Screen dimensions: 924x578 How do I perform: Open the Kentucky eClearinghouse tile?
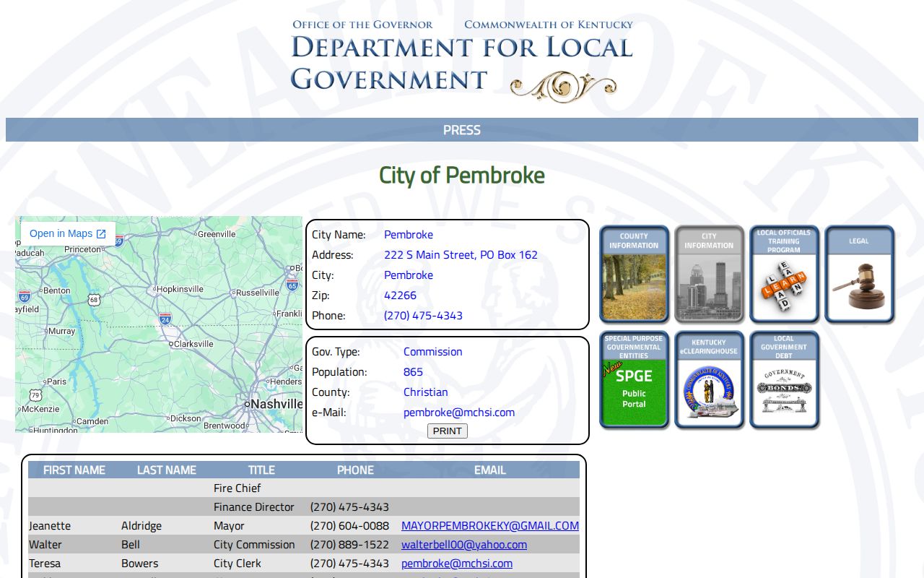click(x=709, y=379)
